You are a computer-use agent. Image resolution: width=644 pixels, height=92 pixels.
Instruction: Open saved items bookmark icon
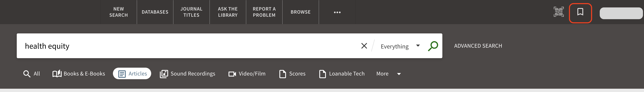pos(580,12)
